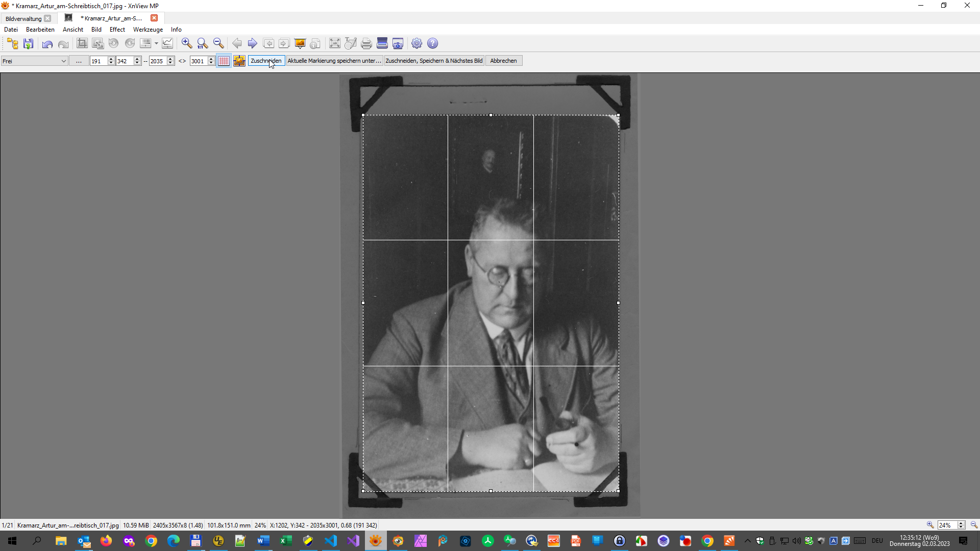Image resolution: width=980 pixels, height=551 pixels.
Task: Increase the 24% zoom stepper
Action: point(961,523)
